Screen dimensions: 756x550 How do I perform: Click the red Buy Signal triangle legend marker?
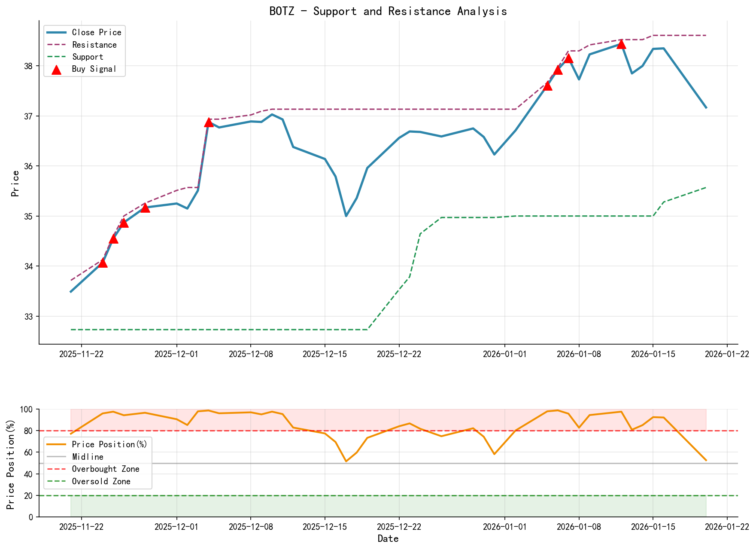tap(56, 69)
